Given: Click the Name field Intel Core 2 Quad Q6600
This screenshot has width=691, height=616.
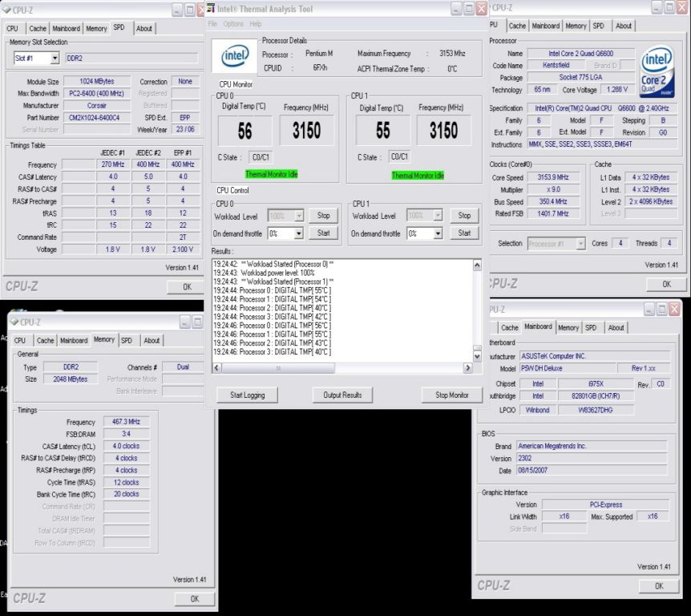Looking at the screenshot, I should [x=581, y=54].
